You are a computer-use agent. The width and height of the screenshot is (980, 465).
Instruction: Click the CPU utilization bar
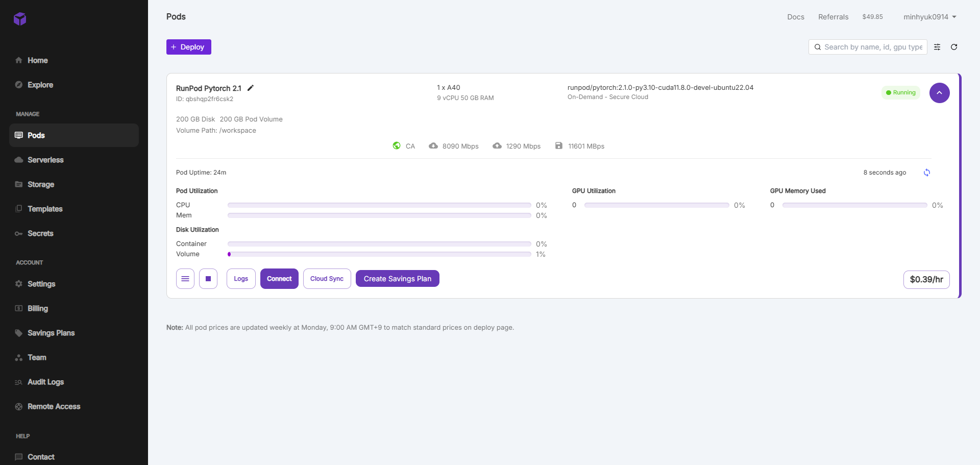click(379, 205)
